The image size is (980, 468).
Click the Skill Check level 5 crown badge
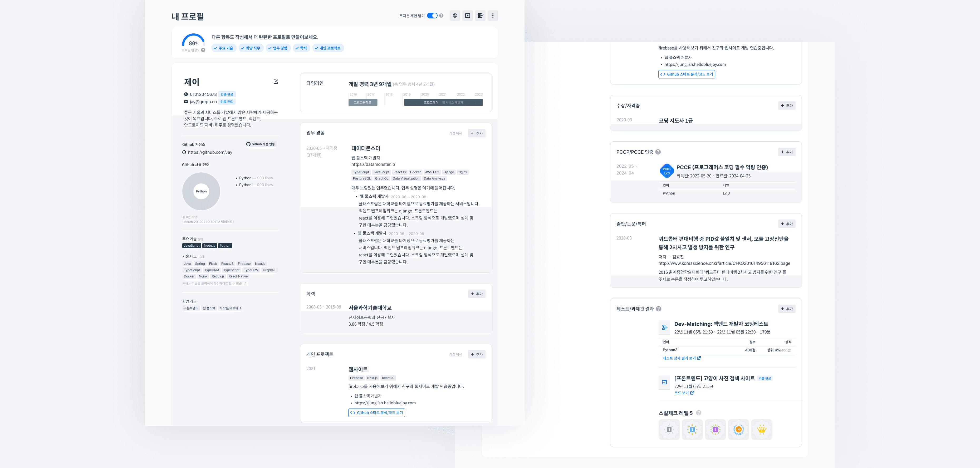pyautogui.click(x=761, y=430)
